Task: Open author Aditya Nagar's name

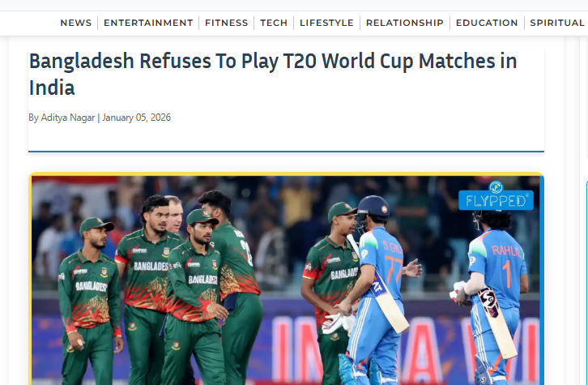Action: pyautogui.click(x=67, y=118)
